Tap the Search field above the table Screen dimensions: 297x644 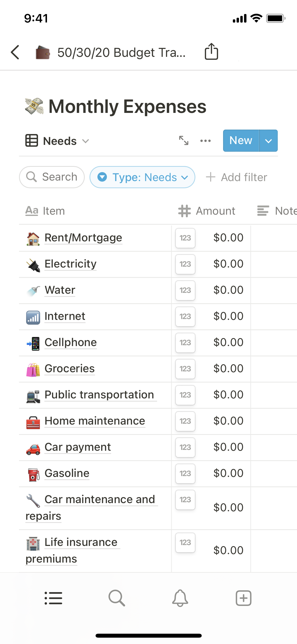(x=52, y=177)
